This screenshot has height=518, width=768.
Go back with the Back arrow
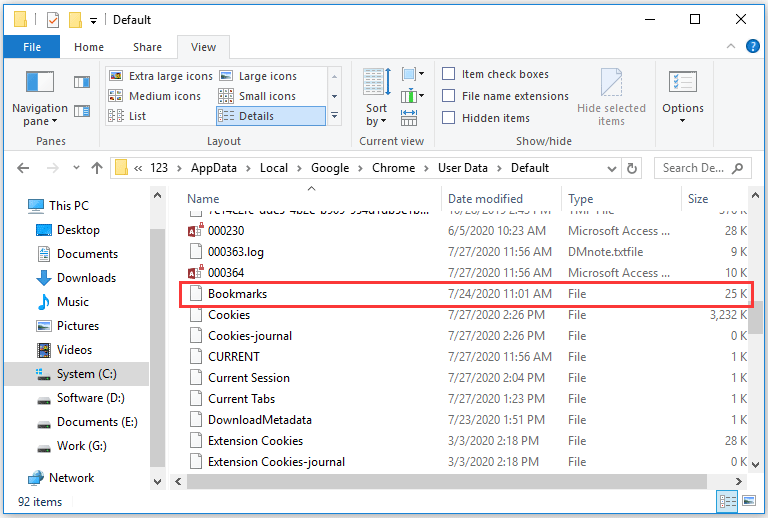[23, 168]
